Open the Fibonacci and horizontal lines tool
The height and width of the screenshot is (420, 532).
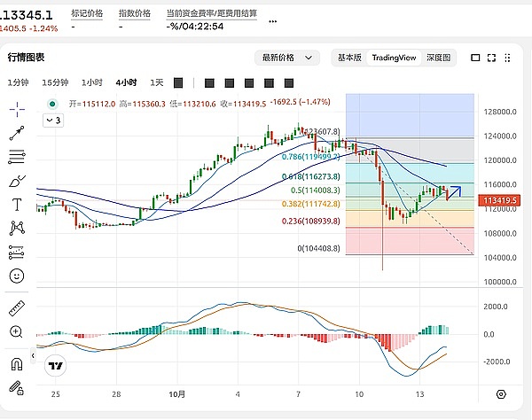pyautogui.click(x=17, y=158)
